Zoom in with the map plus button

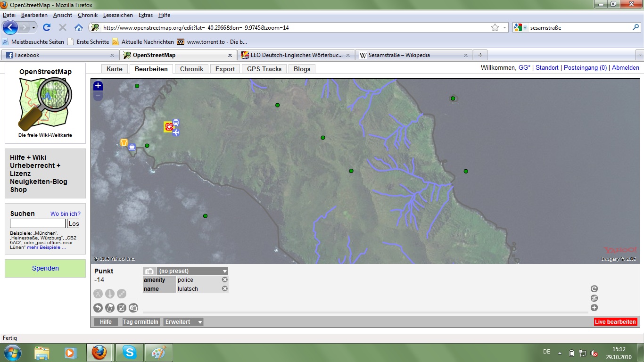[98, 86]
